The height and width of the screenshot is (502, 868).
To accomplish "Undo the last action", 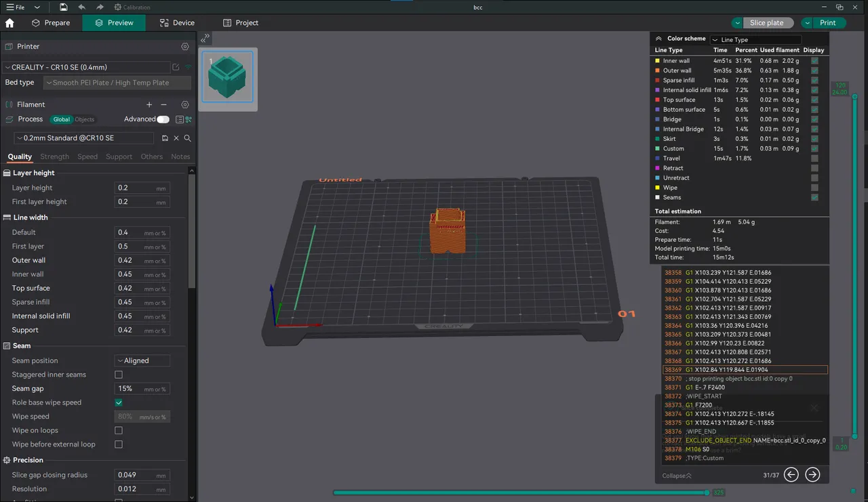I will pos(81,7).
